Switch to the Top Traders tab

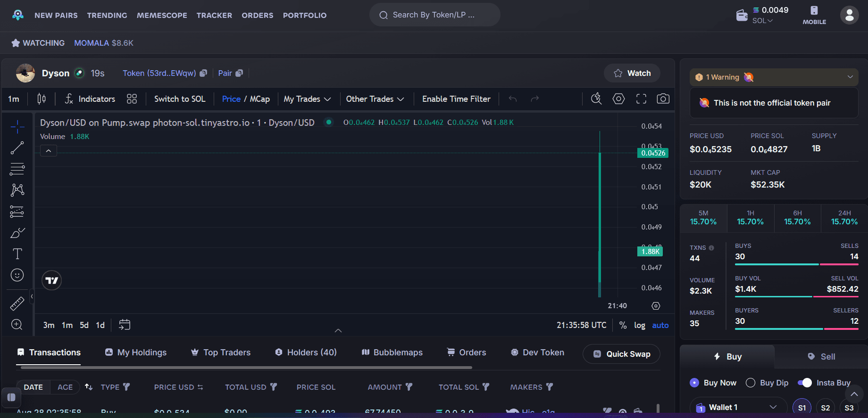(x=220, y=352)
